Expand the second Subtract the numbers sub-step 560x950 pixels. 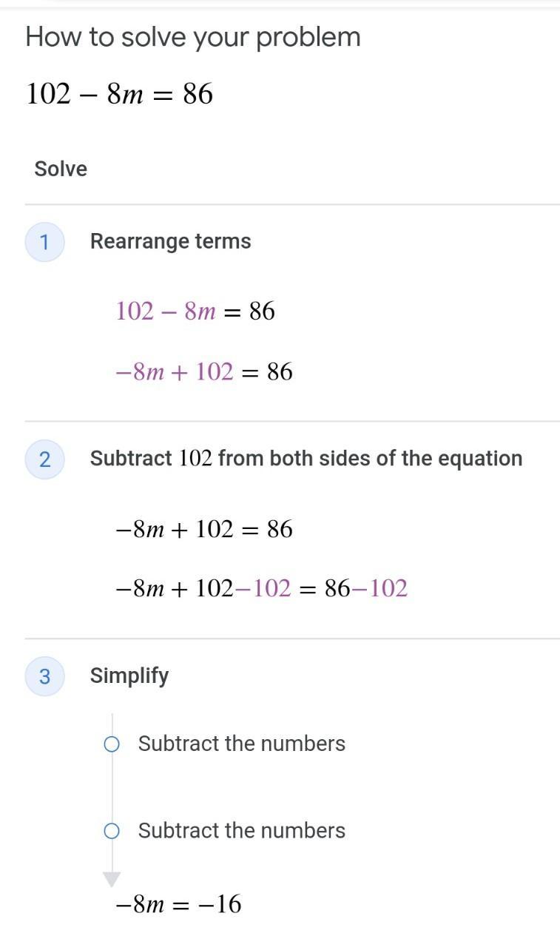pos(241,830)
